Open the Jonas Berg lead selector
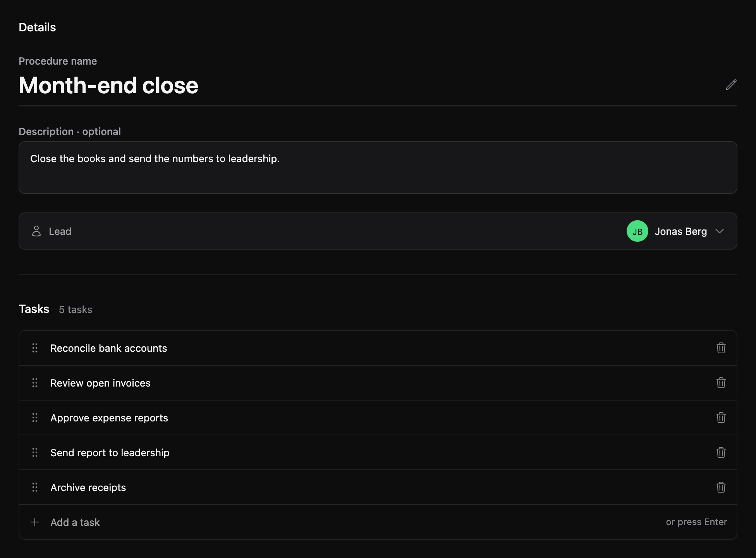756x558 pixels. (x=675, y=231)
